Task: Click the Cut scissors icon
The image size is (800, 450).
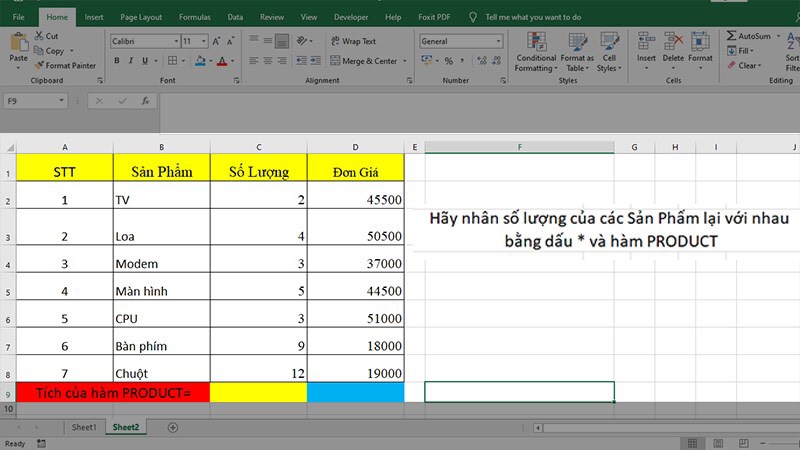Action: (x=39, y=36)
